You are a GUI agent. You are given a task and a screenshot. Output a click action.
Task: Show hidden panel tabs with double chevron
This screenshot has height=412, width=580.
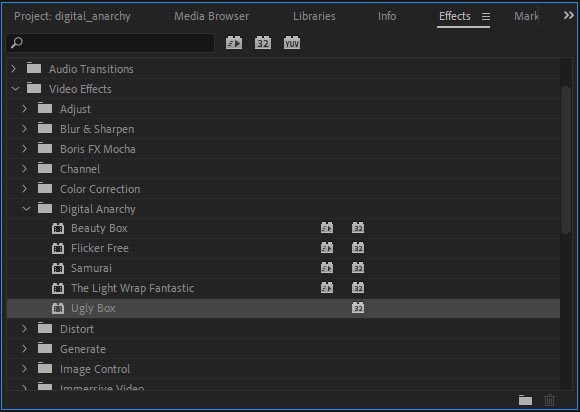[x=569, y=16]
